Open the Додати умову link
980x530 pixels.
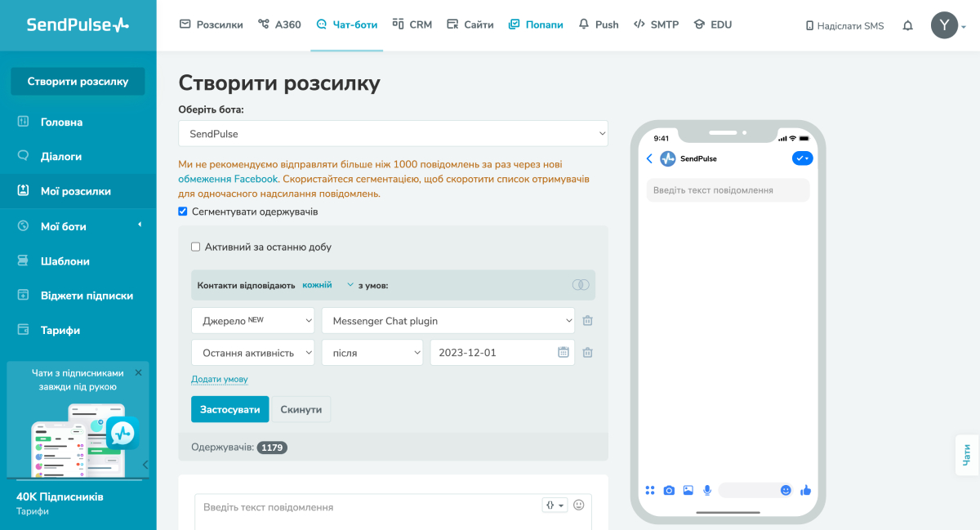pyautogui.click(x=220, y=380)
